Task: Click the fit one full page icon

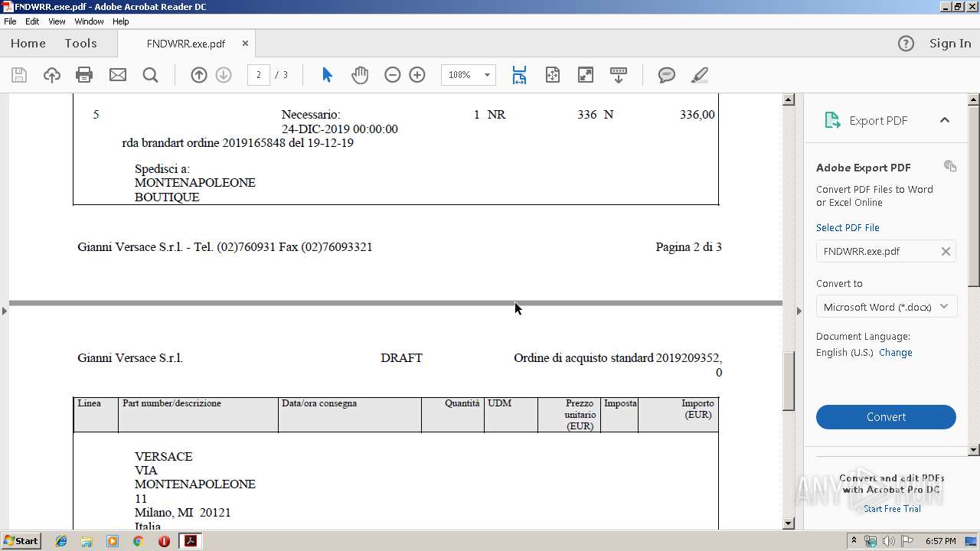Action: click(x=552, y=75)
